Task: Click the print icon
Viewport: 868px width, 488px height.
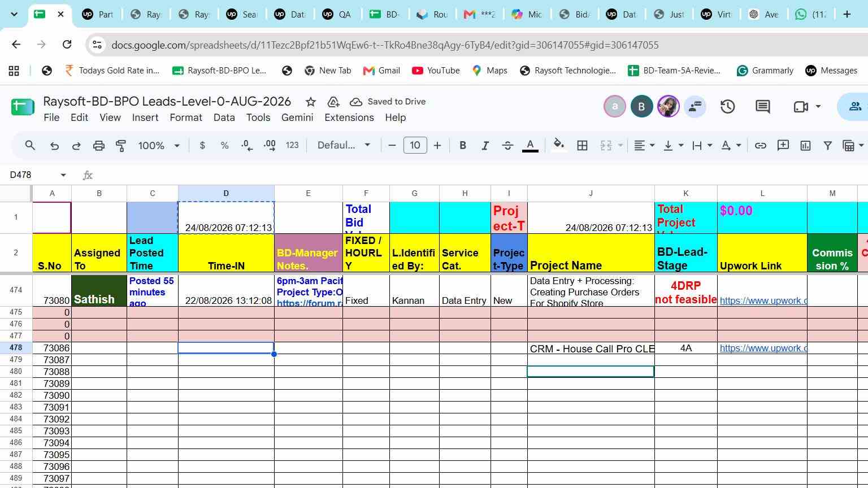Action: click(98, 145)
